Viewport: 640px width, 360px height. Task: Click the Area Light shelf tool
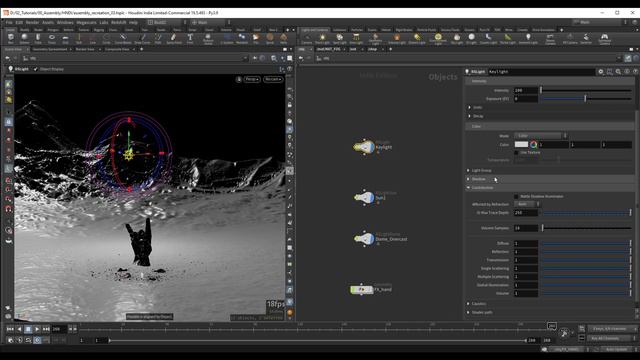[x=356, y=39]
